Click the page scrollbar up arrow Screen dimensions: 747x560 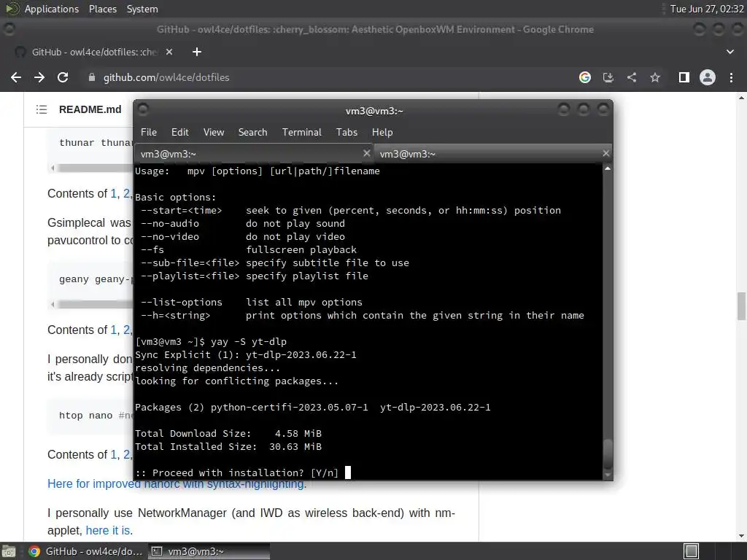click(x=741, y=98)
